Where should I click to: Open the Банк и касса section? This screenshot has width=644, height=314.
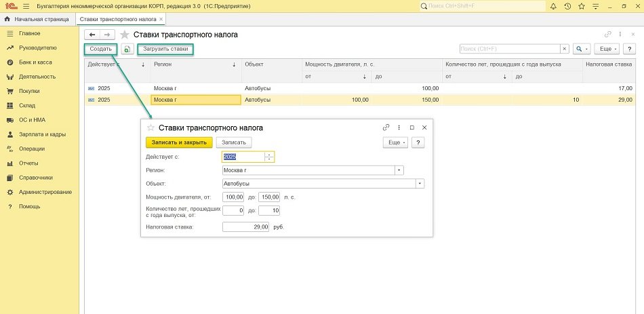coord(35,62)
